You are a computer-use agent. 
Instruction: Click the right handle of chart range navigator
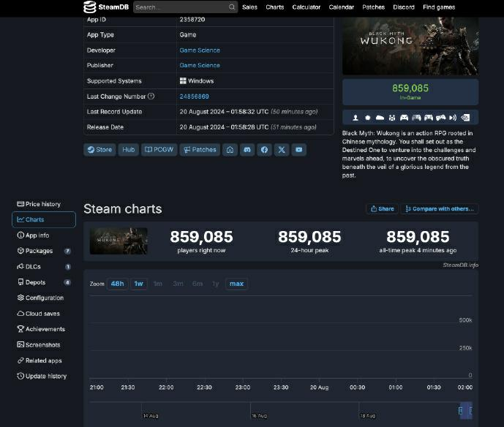point(471,411)
